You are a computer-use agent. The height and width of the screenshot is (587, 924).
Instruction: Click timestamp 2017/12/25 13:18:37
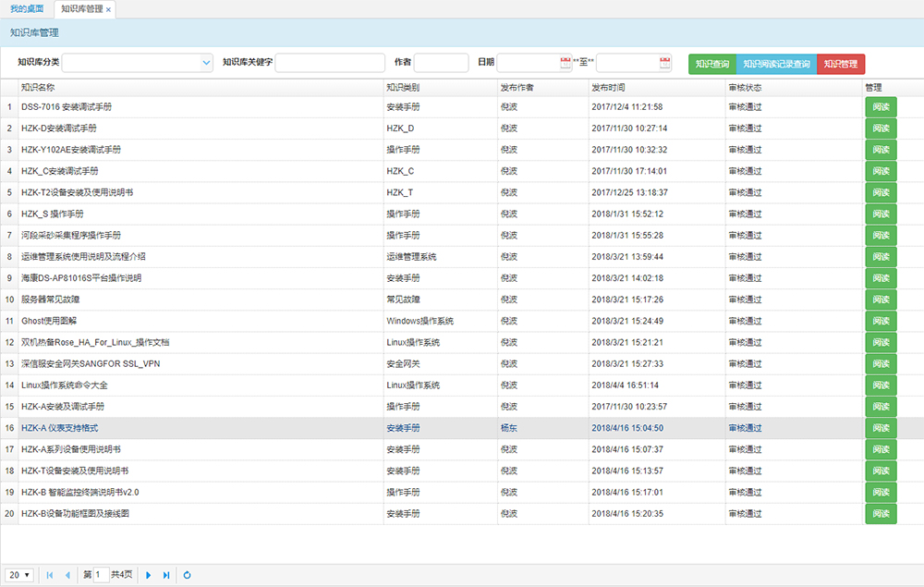pos(630,192)
